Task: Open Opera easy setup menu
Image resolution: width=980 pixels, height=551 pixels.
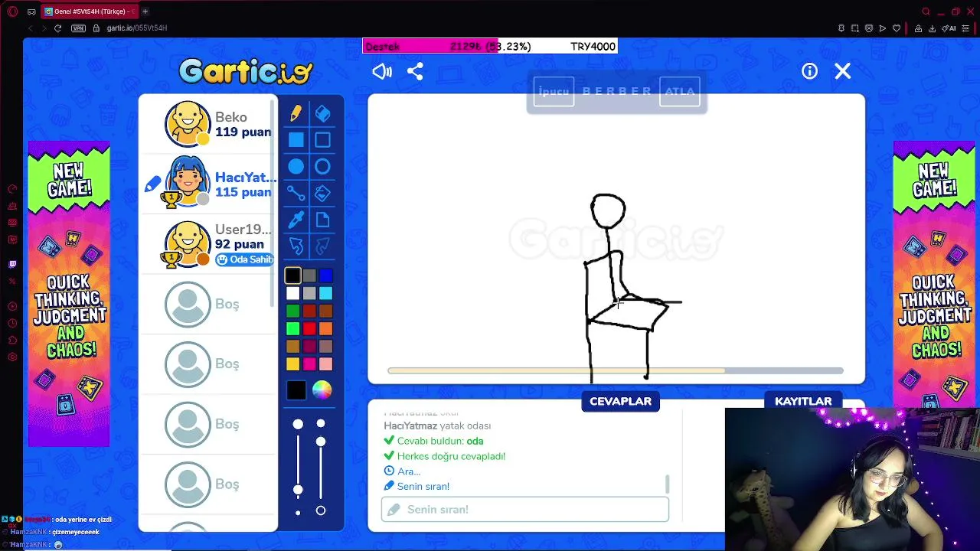Action: coord(965,28)
